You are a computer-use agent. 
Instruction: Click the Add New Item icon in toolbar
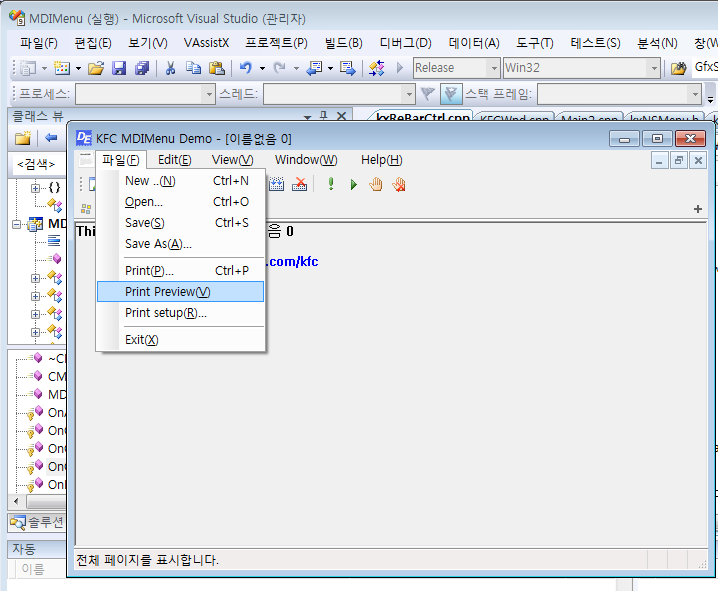62,68
